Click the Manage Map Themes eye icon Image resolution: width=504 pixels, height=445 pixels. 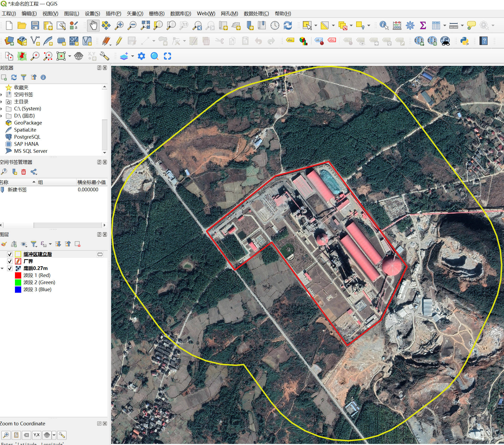24,244
